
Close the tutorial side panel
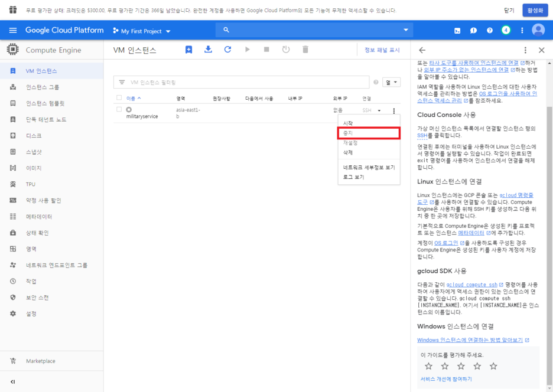pyautogui.click(x=541, y=50)
